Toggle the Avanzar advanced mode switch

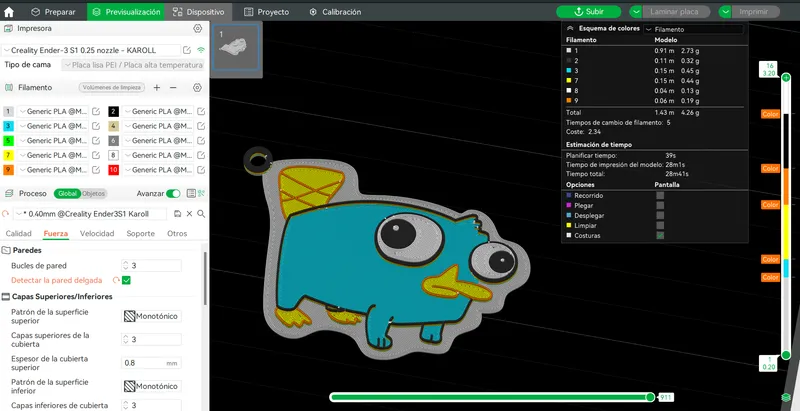[x=173, y=194]
